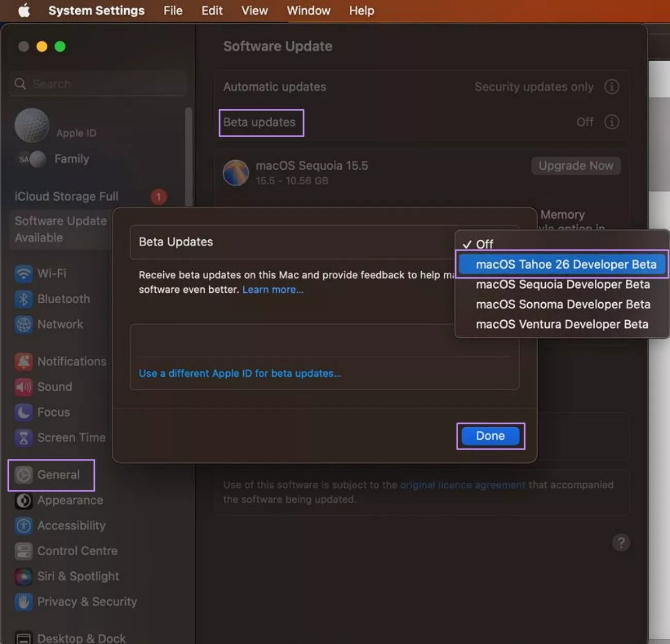
Task: Click the Upgrade Now button
Action: pyautogui.click(x=576, y=166)
